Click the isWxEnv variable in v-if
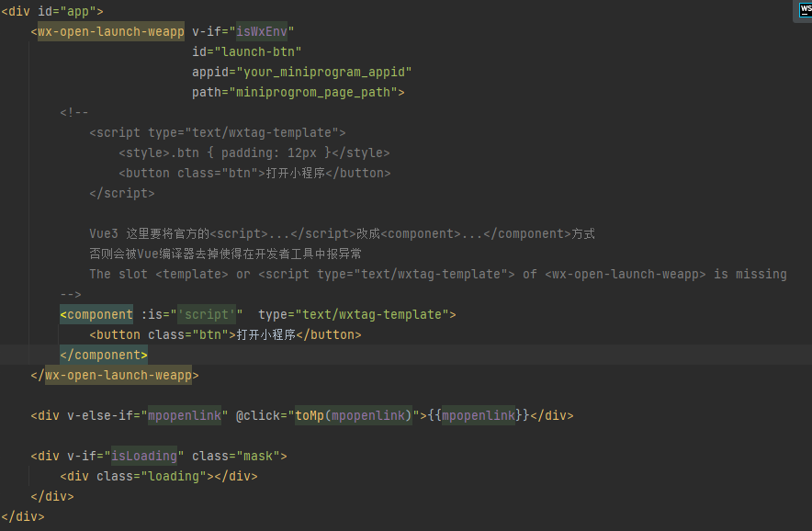Viewport: 812px width, 531px height. click(x=262, y=31)
